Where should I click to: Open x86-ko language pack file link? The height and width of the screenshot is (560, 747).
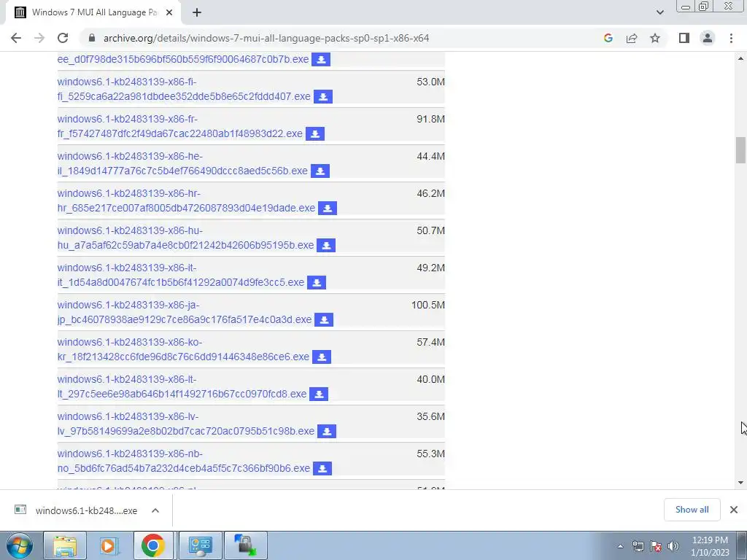183,349
